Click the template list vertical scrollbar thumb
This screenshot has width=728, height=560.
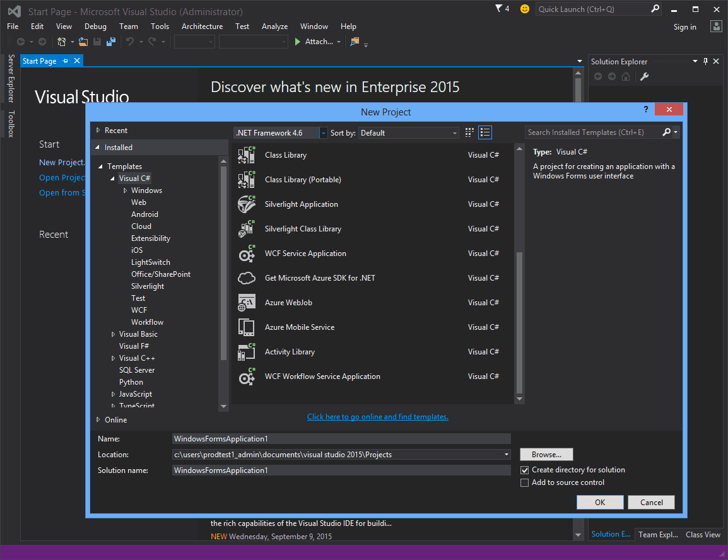point(520,322)
